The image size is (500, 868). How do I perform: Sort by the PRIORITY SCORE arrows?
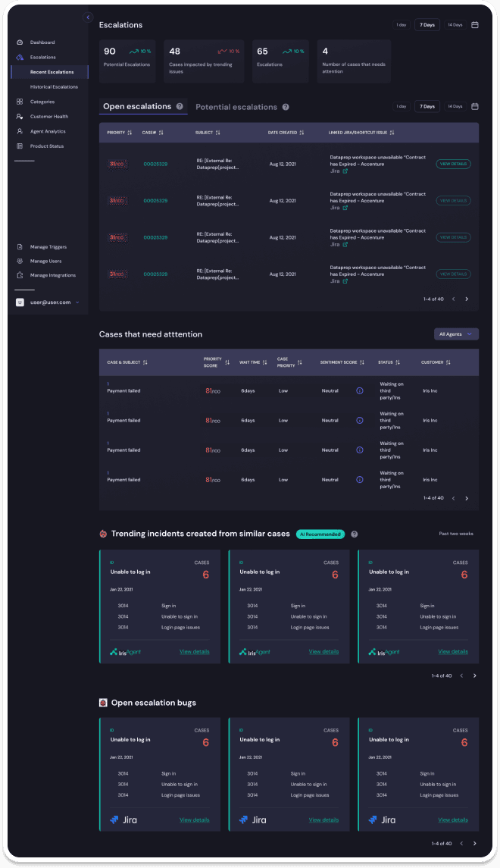click(x=227, y=362)
